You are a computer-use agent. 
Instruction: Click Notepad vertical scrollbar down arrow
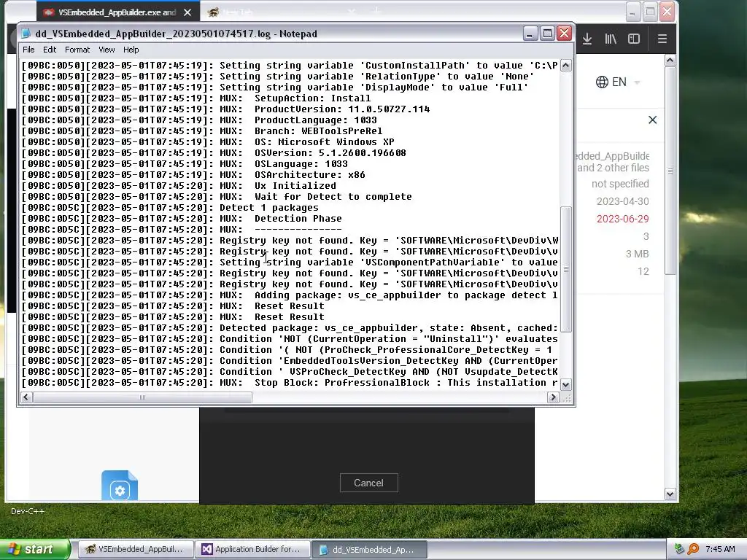[x=566, y=384]
